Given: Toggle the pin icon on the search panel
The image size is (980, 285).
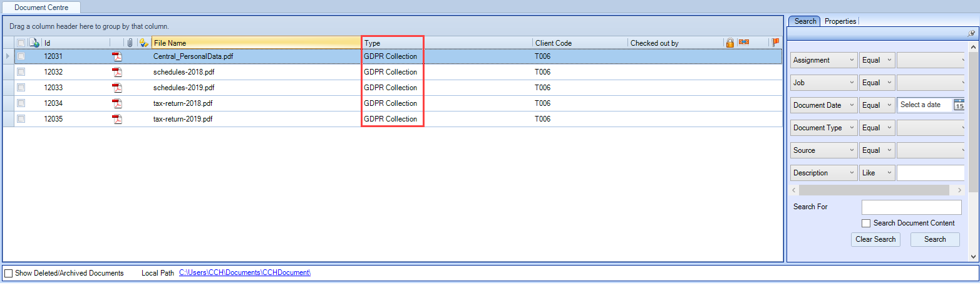Looking at the screenshot, I should pyautogui.click(x=971, y=33).
